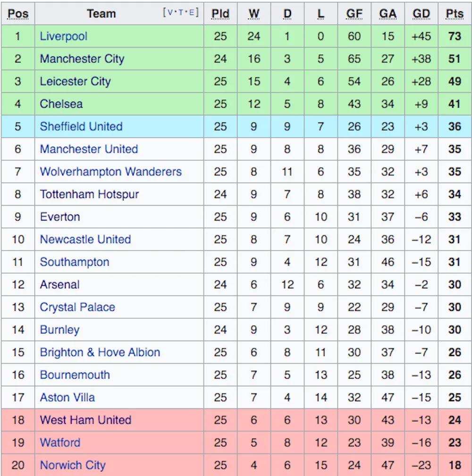Click the Pts column header abbreviation

pos(455,14)
